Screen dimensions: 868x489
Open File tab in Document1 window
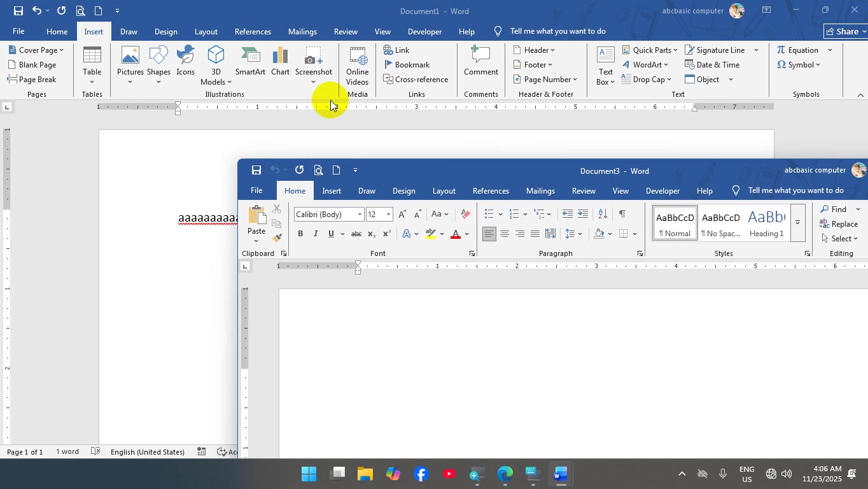(x=18, y=31)
